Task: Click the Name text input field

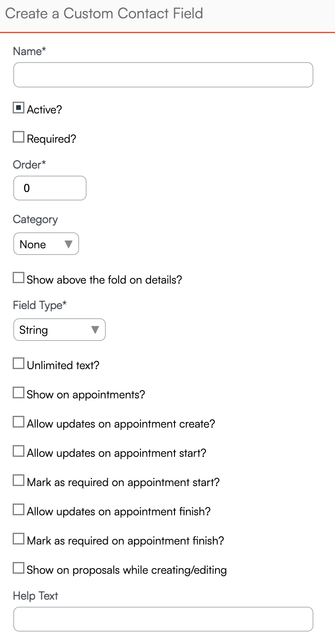Action: click(163, 75)
